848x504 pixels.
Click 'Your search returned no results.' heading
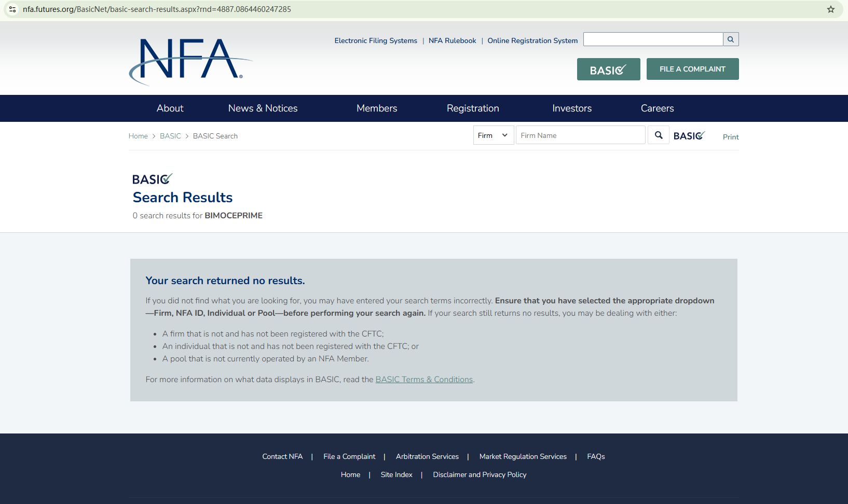(225, 281)
